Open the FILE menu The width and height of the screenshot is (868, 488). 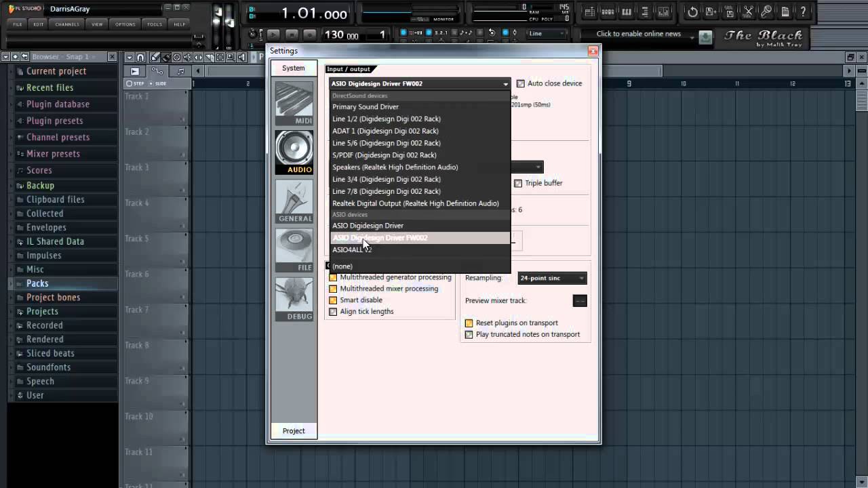[x=18, y=24]
